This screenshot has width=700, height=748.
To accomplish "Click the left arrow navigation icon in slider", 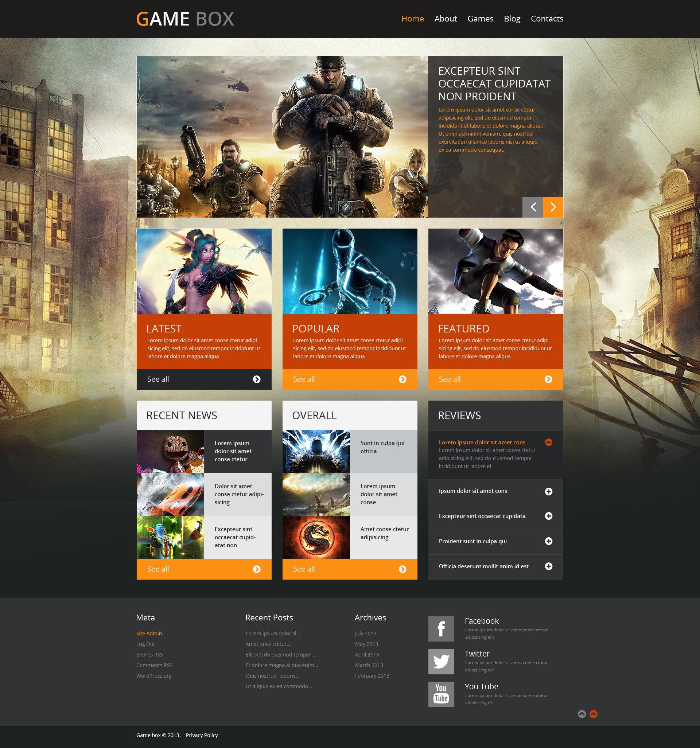I will pyautogui.click(x=532, y=207).
